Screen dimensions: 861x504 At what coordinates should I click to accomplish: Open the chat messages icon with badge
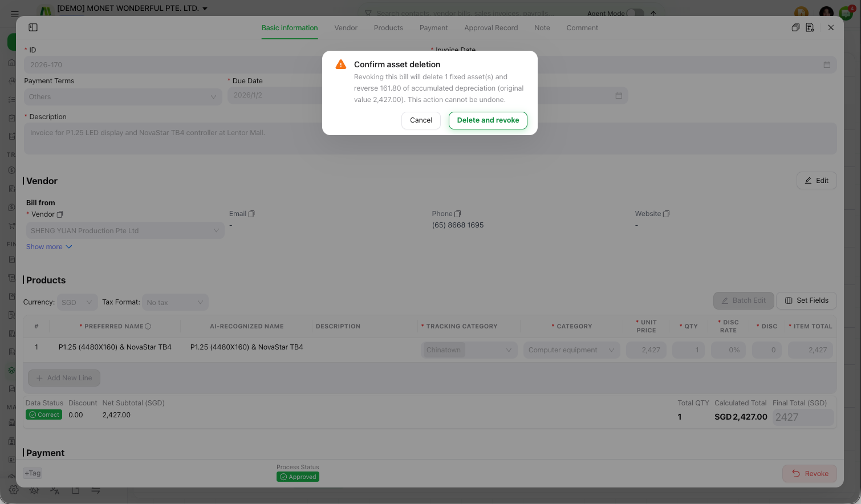click(x=846, y=13)
